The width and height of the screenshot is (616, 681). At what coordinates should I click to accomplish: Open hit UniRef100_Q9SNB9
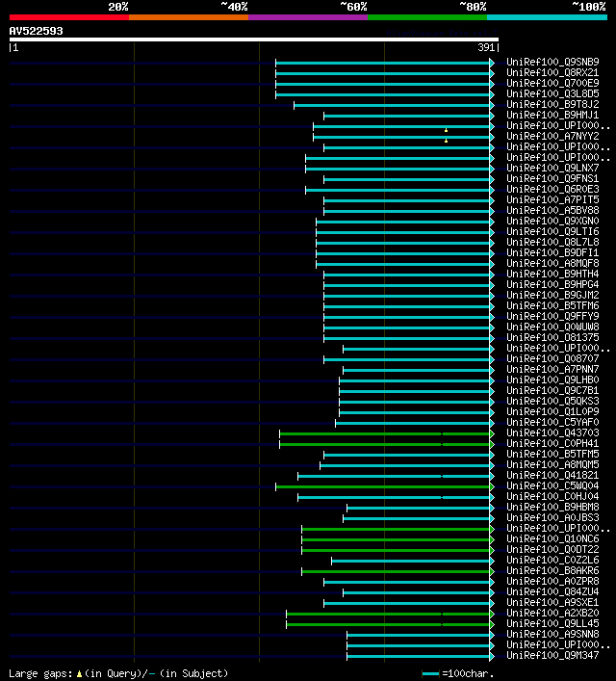tap(552, 62)
